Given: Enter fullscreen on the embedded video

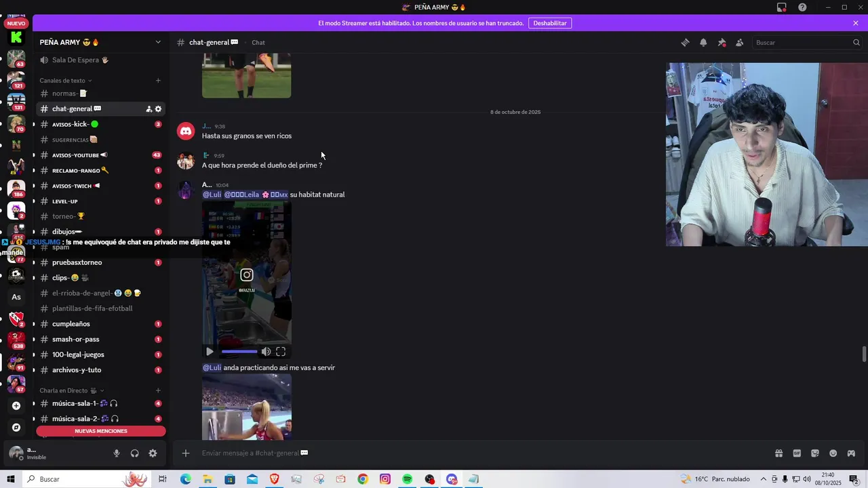Looking at the screenshot, I should [x=281, y=352].
